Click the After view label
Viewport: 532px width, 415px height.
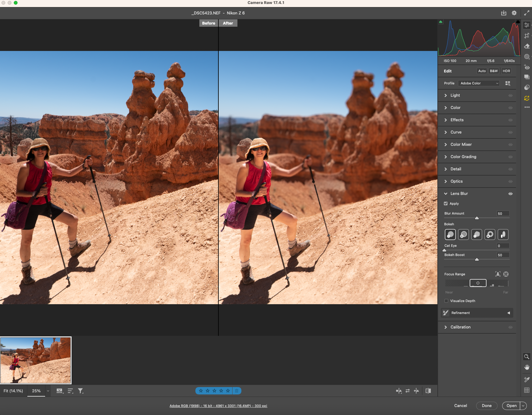tap(228, 23)
